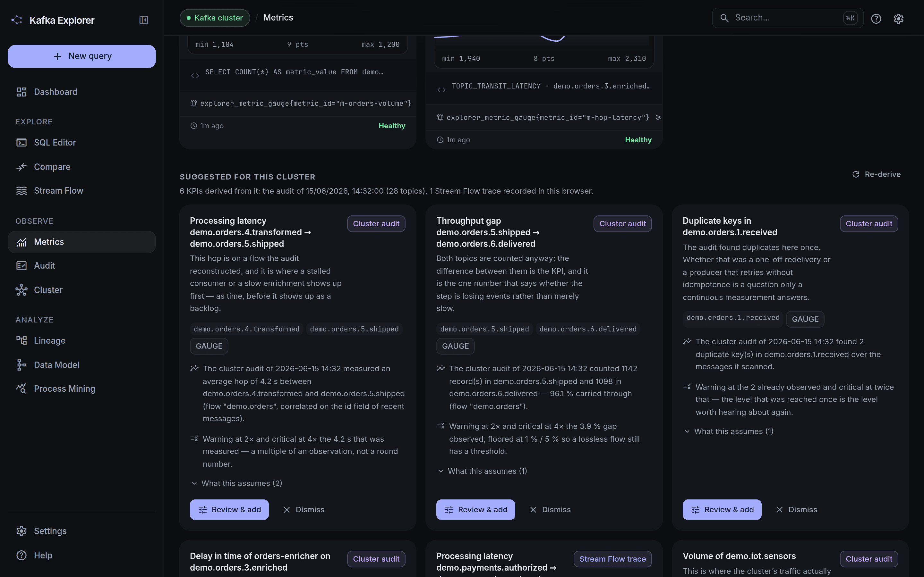The image size is (924, 577).
Task: Click alert bell icon next to m-hop-latency gauge
Action: 440,117
